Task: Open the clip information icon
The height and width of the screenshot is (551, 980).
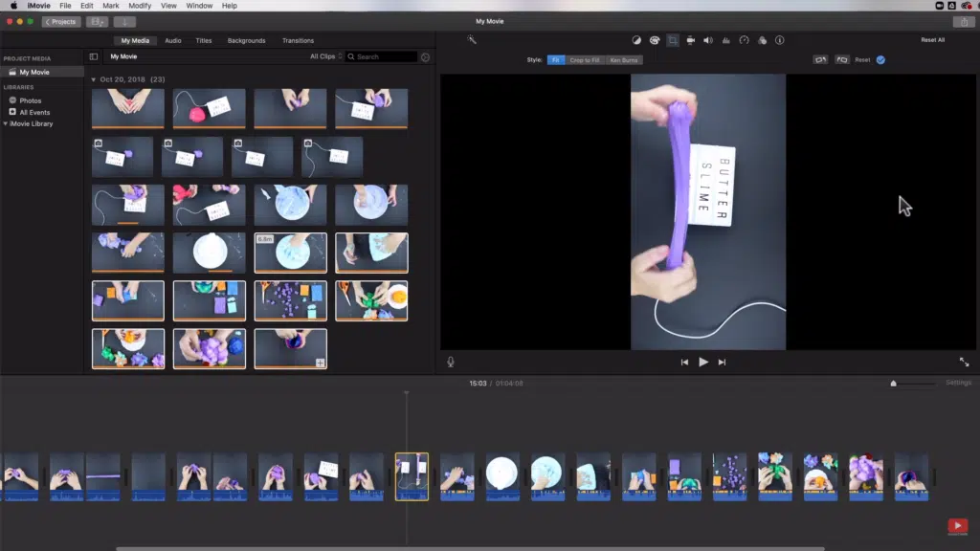Action: coord(780,40)
